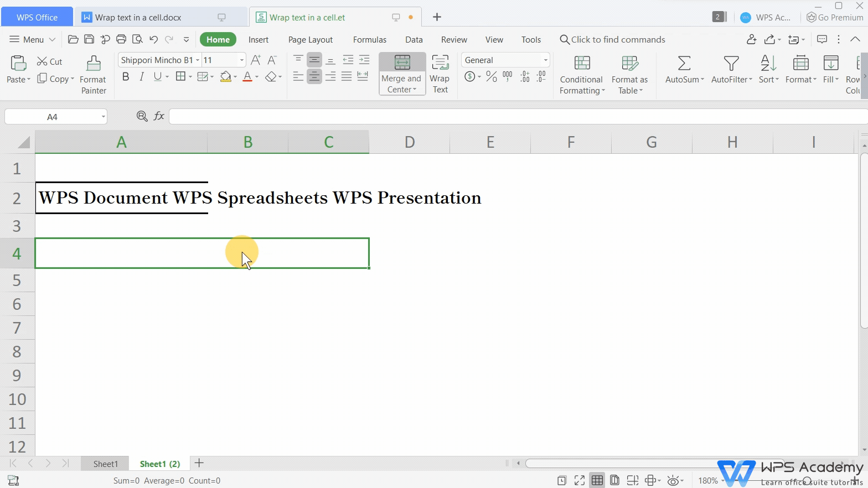868x488 pixels.
Task: Open a new tab with the plus button
Action: point(437,17)
